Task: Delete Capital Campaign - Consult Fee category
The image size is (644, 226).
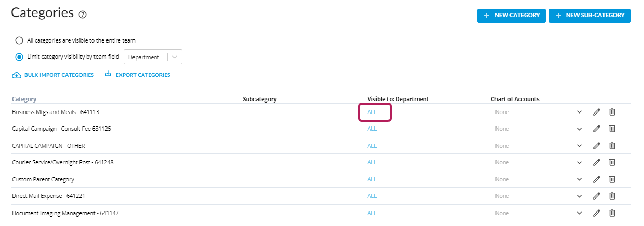Action: click(x=612, y=129)
